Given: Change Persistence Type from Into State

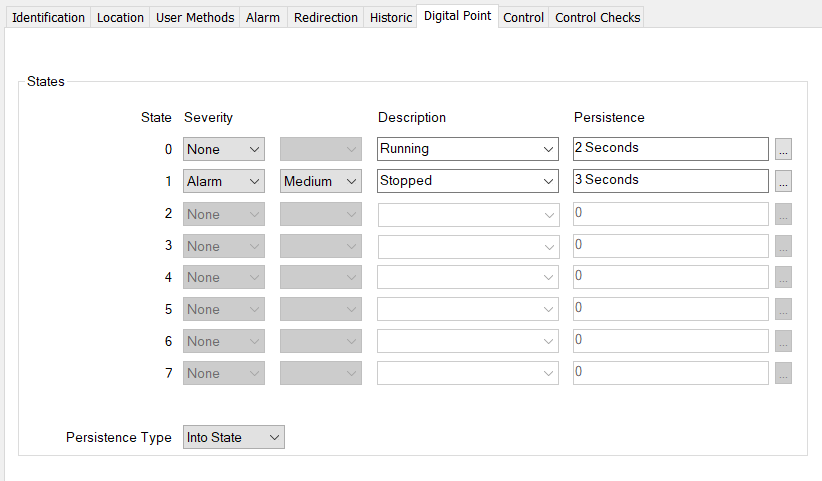Looking at the screenshot, I should (234, 438).
